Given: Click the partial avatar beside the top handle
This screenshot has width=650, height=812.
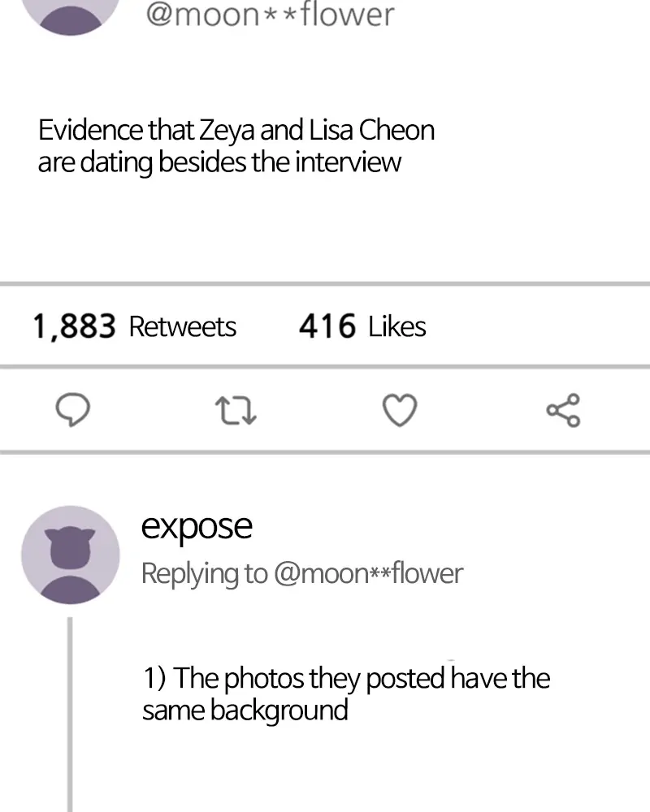Looking at the screenshot, I should pyautogui.click(x=70, y=16).
